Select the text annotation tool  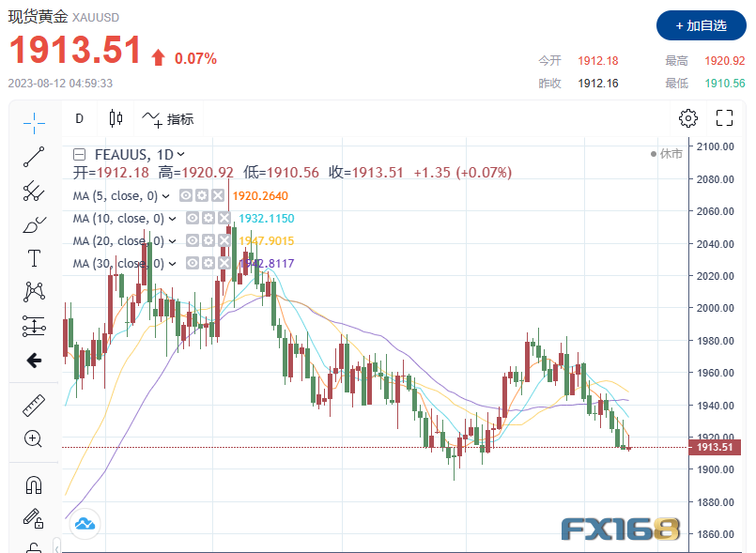pos(35,259)
